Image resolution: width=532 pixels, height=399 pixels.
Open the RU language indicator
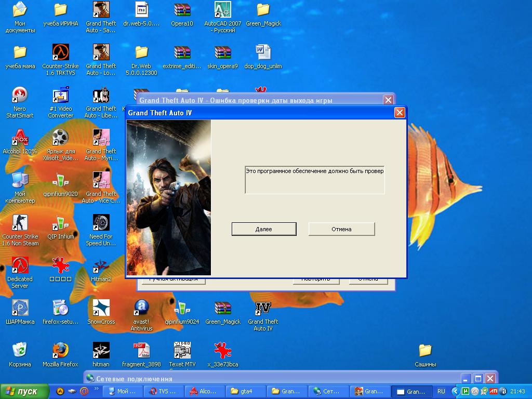[x=441, y=391]
